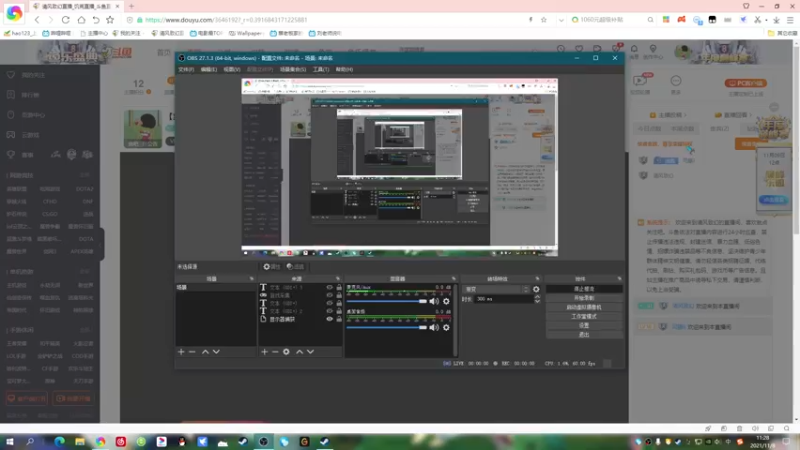The height and width of the screenshot is (450, 800).
Task: Open source properties gear below Sources list
Action: click(286, 352)
